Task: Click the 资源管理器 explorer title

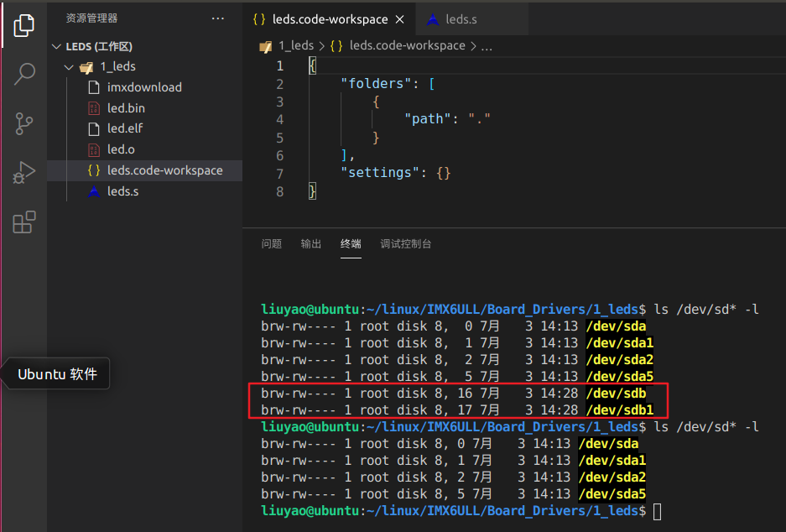Action: 91,18
